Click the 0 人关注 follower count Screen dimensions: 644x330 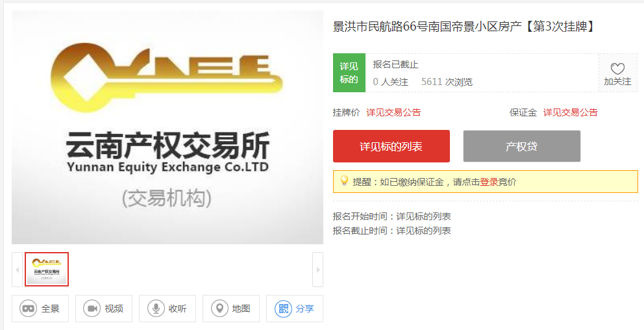click(x=391, y=82)
